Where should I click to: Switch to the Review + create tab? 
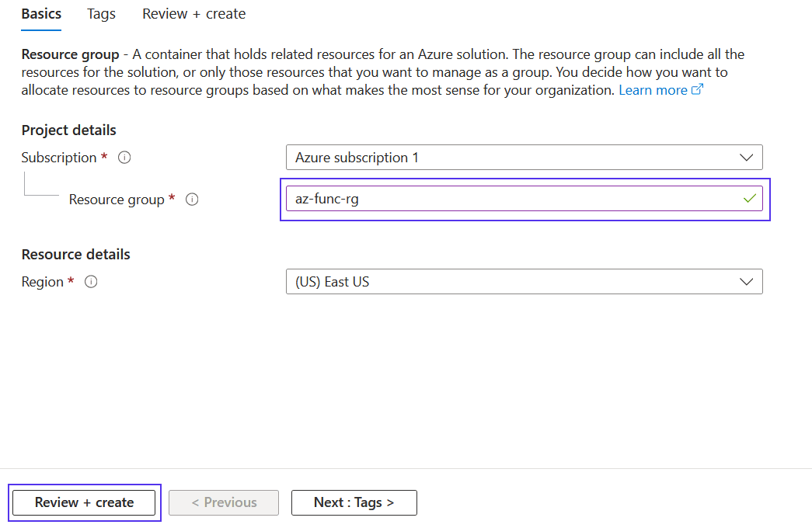193,13
